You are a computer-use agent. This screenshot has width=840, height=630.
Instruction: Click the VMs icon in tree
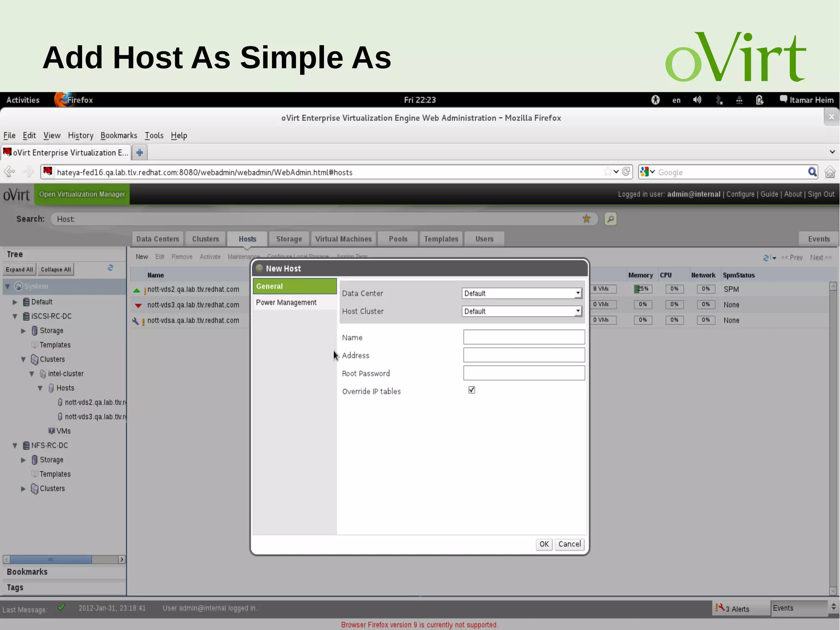(52, 431)
